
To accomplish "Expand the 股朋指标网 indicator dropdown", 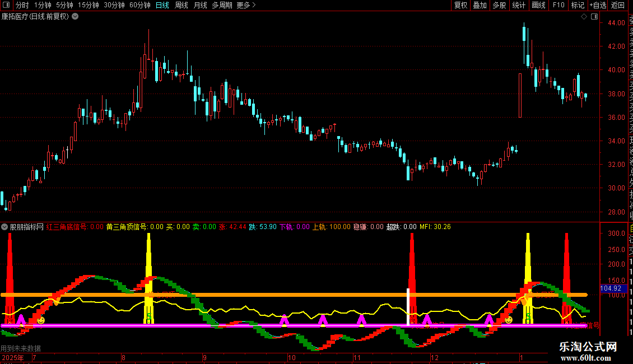I will [x=4, y=227].
